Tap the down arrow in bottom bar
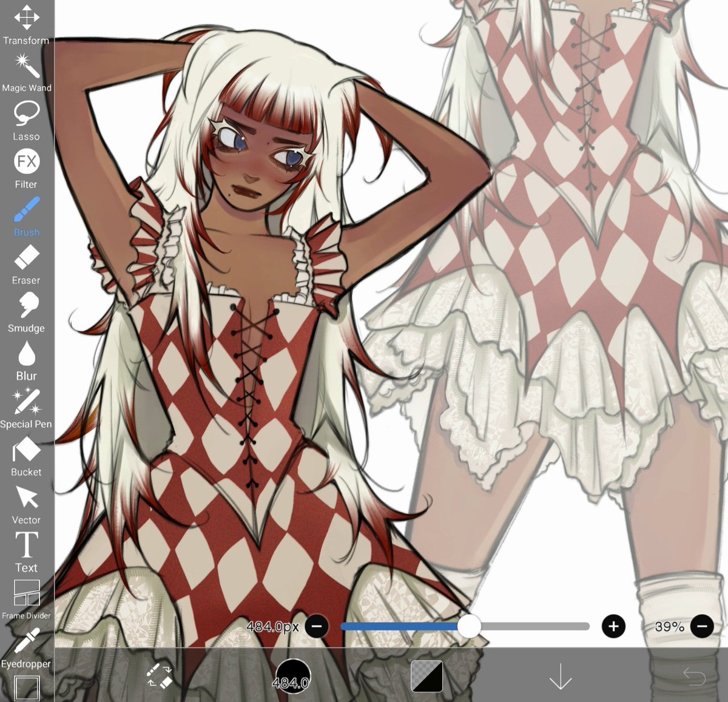The image size is (728, 702). 561,675
